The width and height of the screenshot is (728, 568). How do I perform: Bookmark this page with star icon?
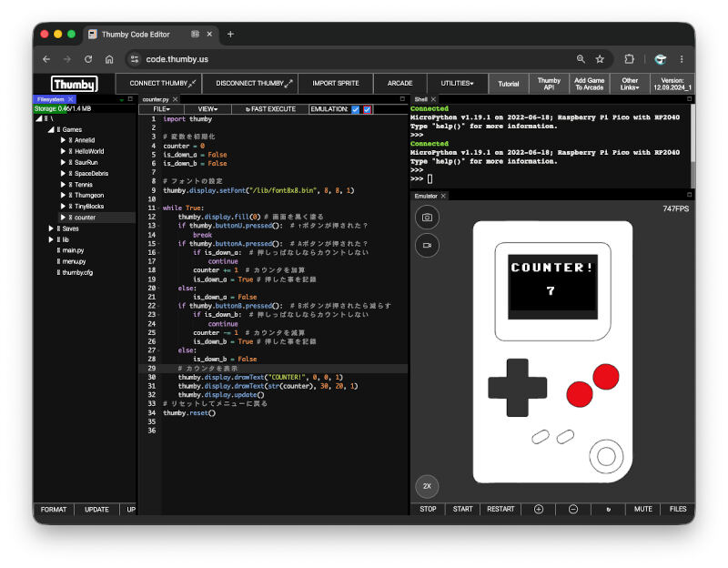(x=600, y=59)
